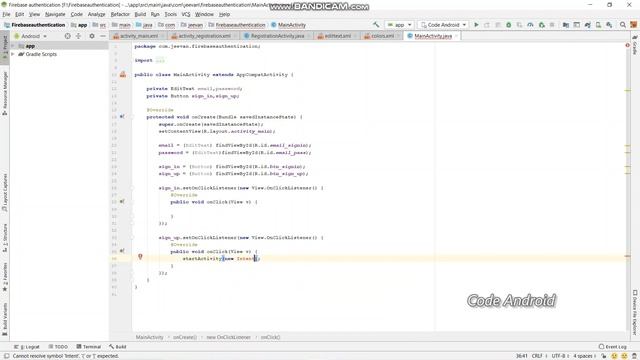Open the Event Log

pos(612,347)
